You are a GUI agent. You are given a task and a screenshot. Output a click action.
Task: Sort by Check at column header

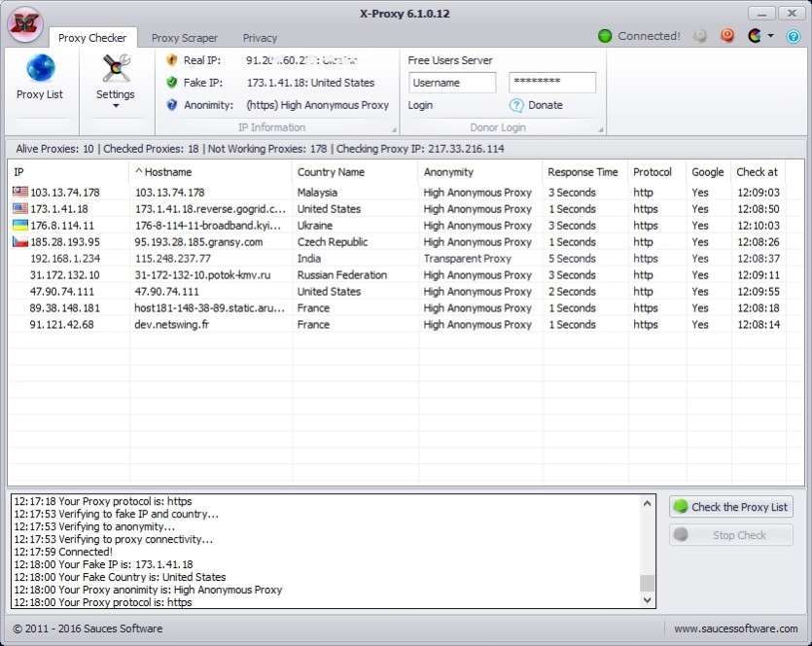pos(759,172)
